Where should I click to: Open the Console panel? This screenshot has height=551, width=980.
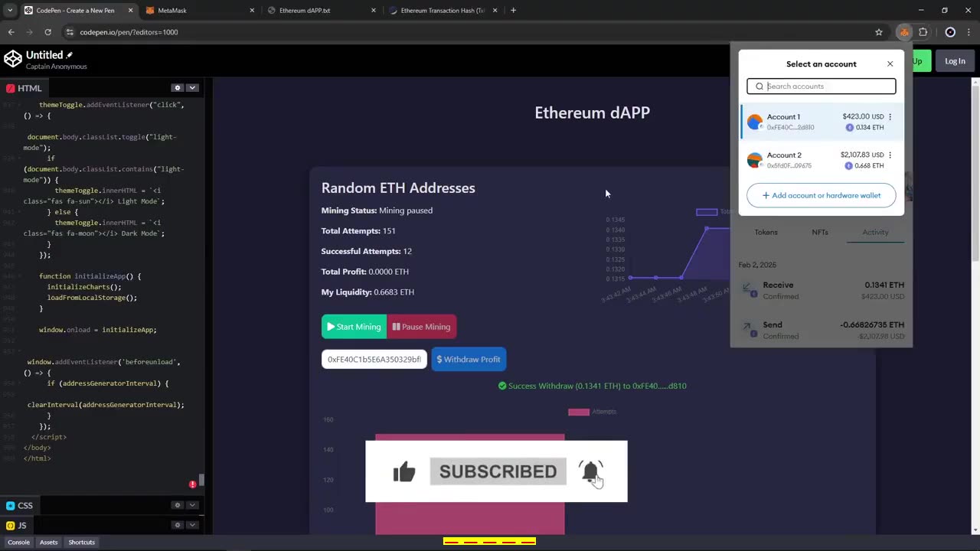point(18,542)
